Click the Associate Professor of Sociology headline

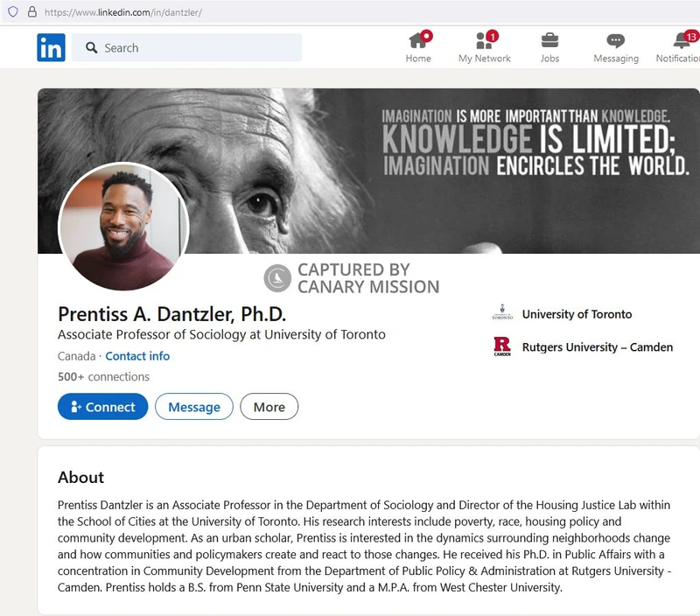(221, 334)
